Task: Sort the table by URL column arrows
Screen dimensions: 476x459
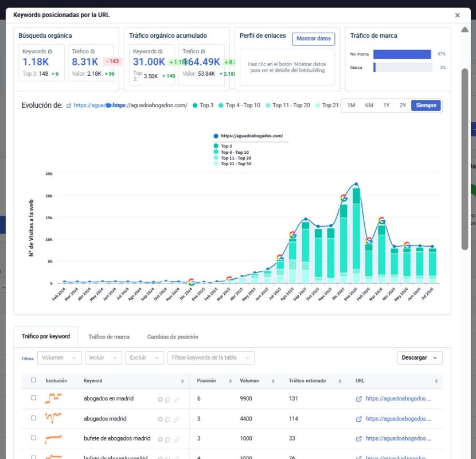Action: pos(436,381)
